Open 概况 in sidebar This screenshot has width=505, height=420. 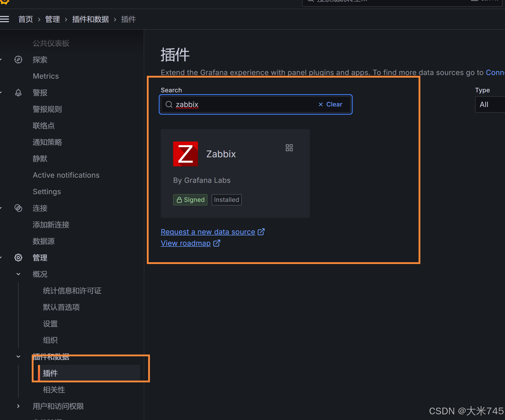point(40,274)
